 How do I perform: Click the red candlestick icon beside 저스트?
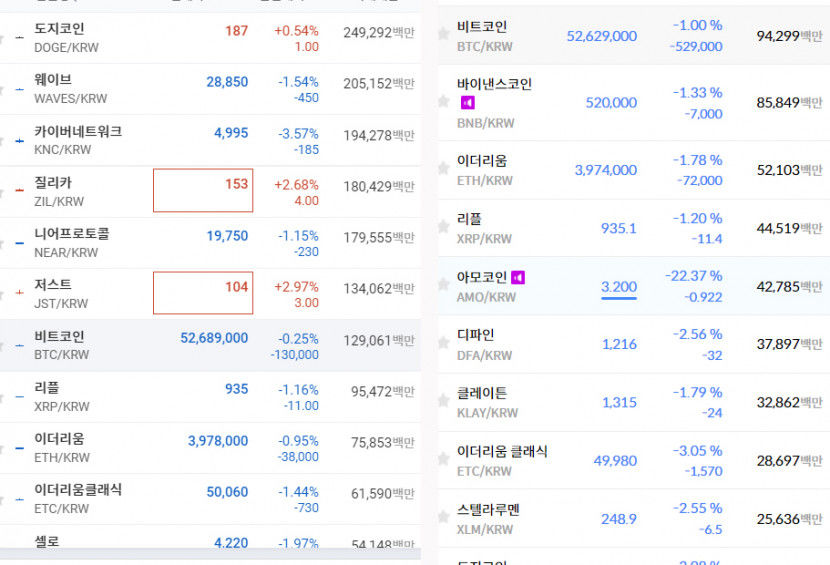pyautogui.click(x=20, y=292)
